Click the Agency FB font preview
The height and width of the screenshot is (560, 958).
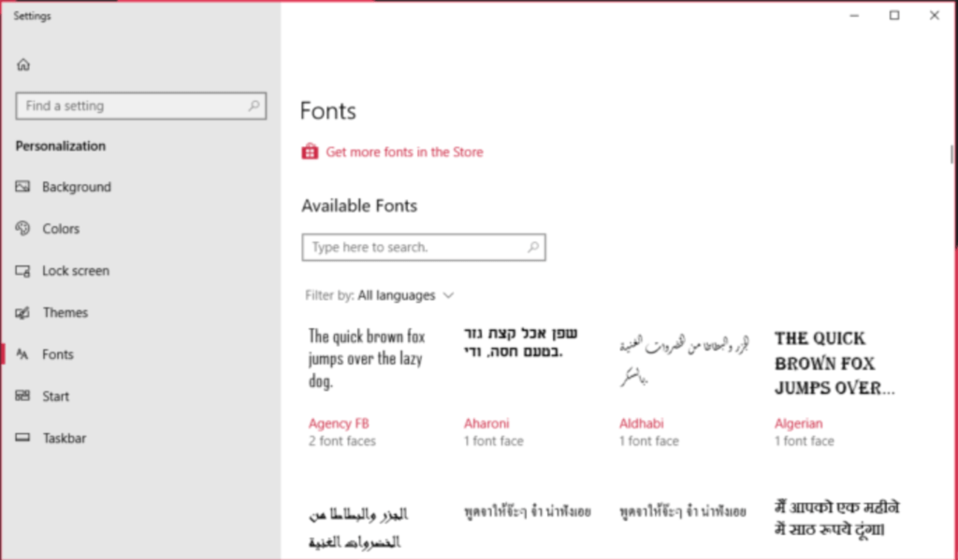pos(367,358)
